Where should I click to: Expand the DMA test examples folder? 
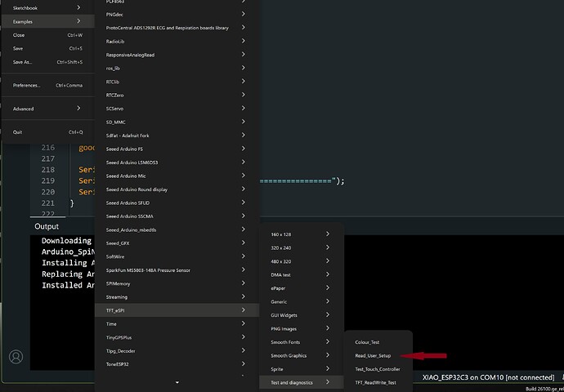tap(302, 275)
